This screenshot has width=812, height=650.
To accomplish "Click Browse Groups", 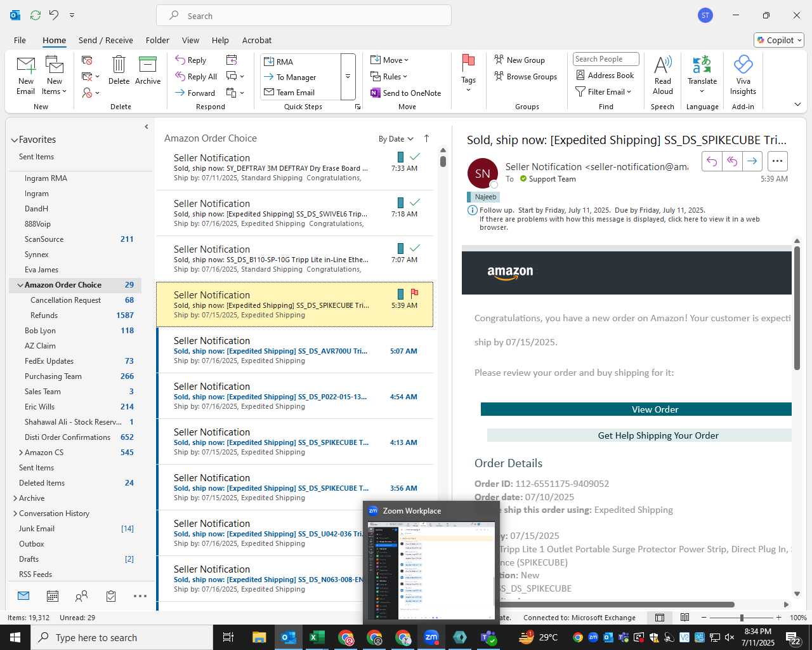I will pos(526,77).
